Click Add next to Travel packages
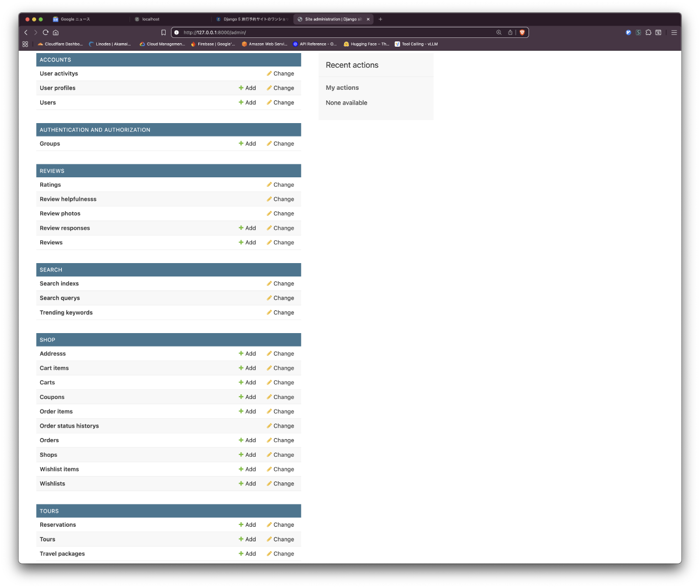 (247, 554)
